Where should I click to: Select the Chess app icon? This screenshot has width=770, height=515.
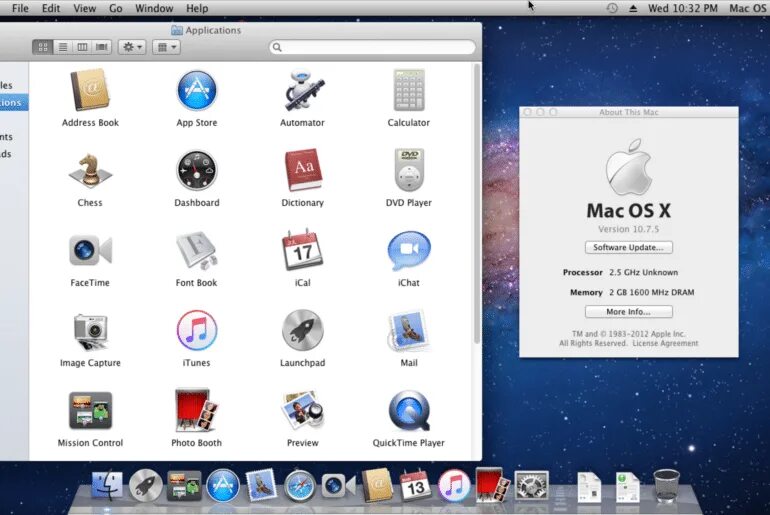coord(90,171)
